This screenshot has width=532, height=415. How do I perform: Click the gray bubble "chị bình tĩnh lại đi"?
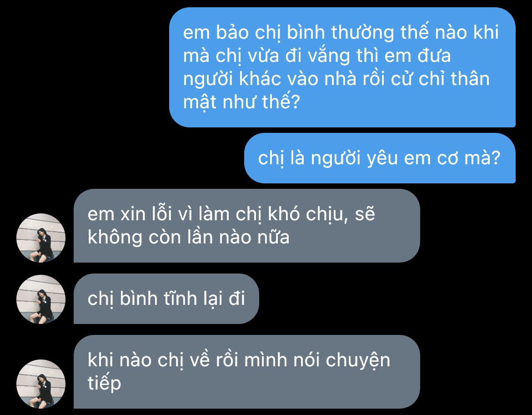tap(166, 299)
